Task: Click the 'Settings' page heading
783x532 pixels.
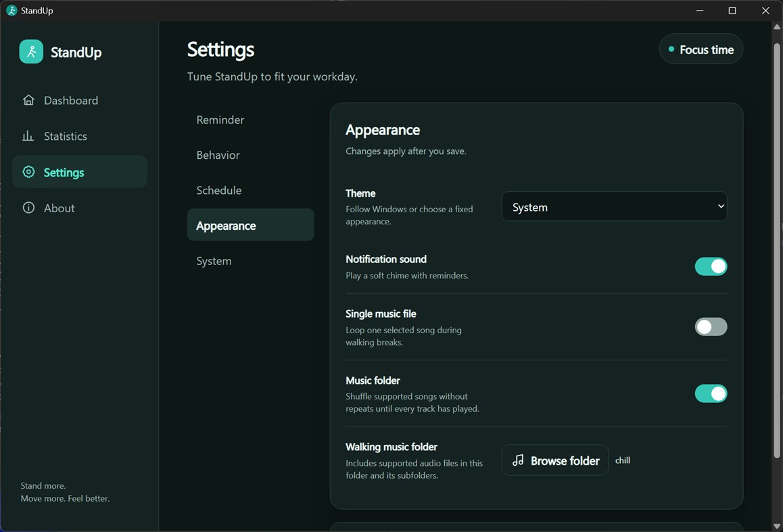Action: point(220,49)
